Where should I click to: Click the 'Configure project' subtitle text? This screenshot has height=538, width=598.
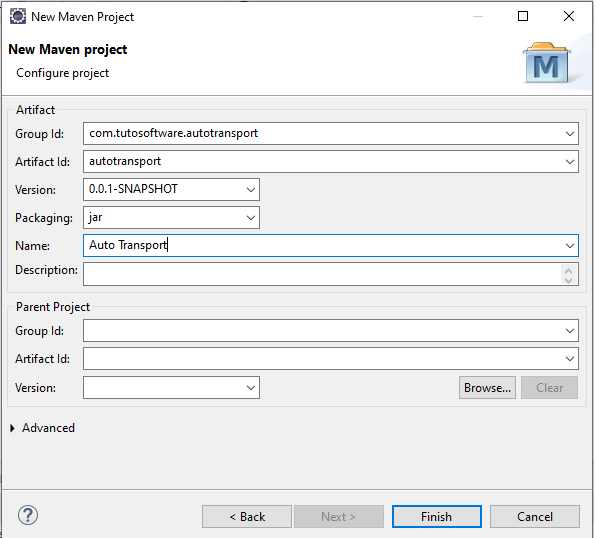point(63,73)
